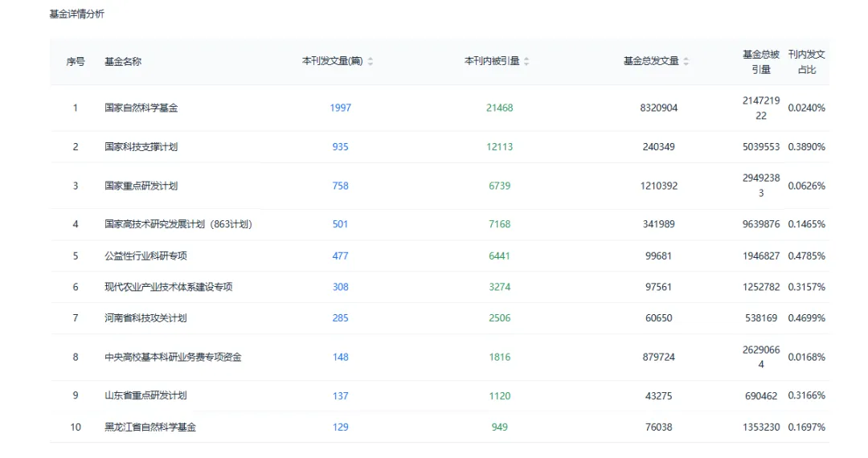
Task: Sort by 本刊内被引量 column arrows
Action: (526, 61)
